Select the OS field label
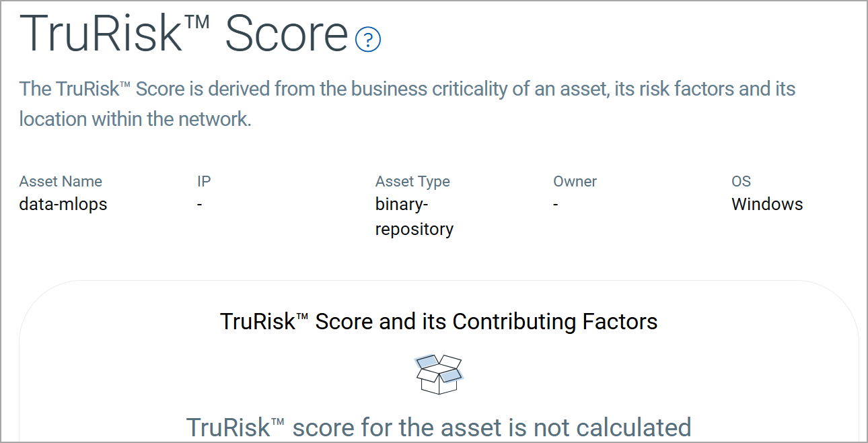868x443 pixels. pos(741,181)
